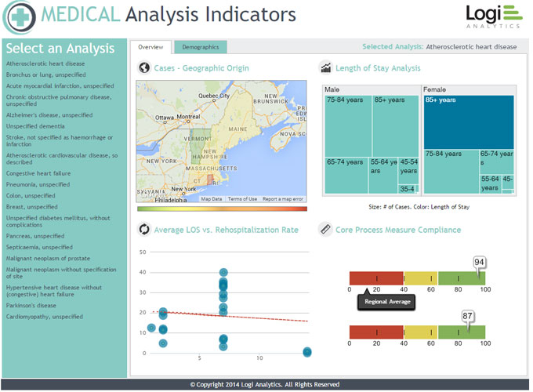533x392 pixels.
Task: Click the Selected Analysis label text
Action: click(393, 46)
